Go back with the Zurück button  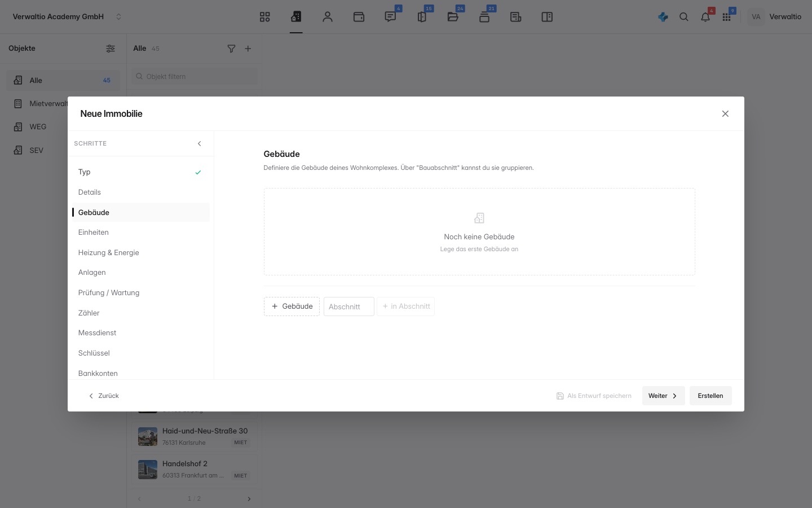pos(104,396)
